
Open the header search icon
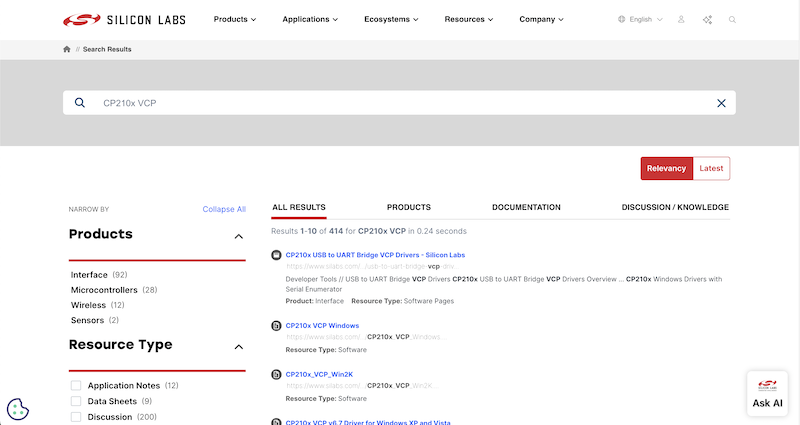732,19
